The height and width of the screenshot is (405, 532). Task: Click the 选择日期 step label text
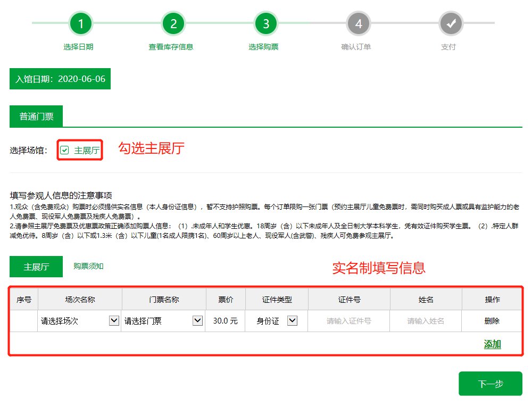(x=78, y=47)
